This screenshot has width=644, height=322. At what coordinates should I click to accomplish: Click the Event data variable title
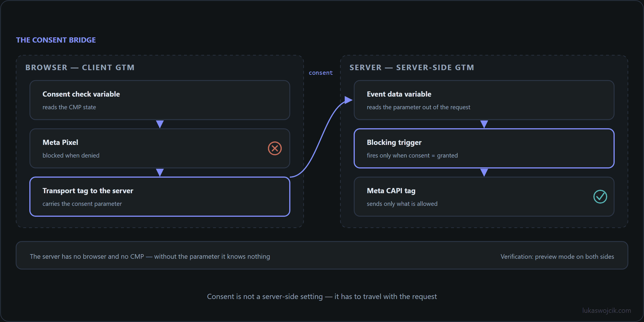click(399, 94)
